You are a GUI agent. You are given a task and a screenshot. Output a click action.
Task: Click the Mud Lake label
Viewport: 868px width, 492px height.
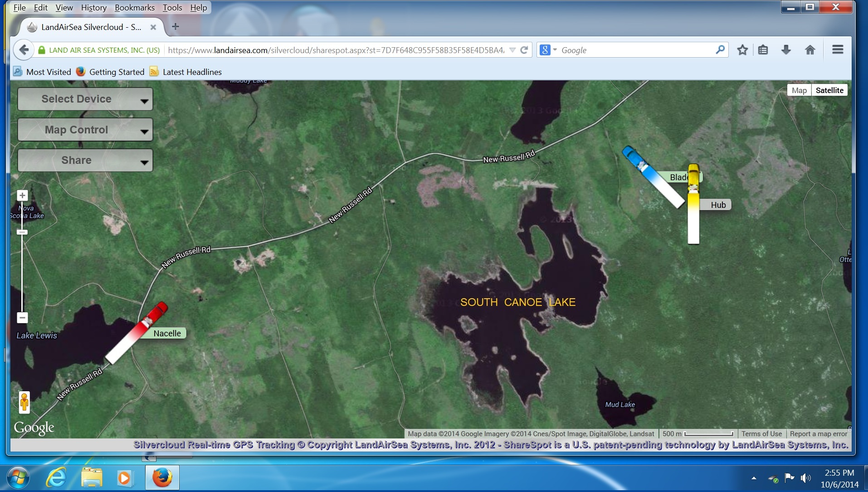(x=620, y=404)
